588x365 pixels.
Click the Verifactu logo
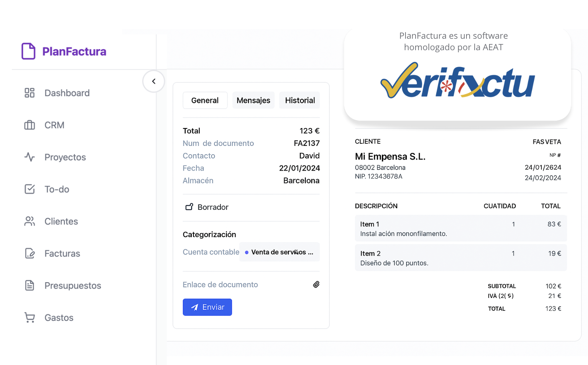tap(457, 82)
